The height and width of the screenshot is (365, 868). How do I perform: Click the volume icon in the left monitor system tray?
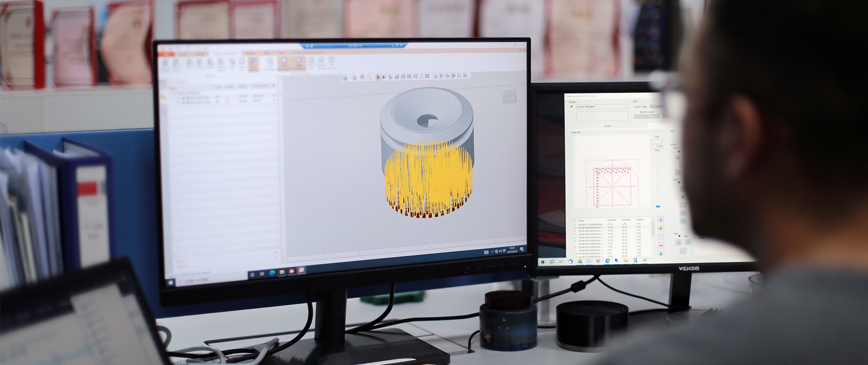(500, 251)
